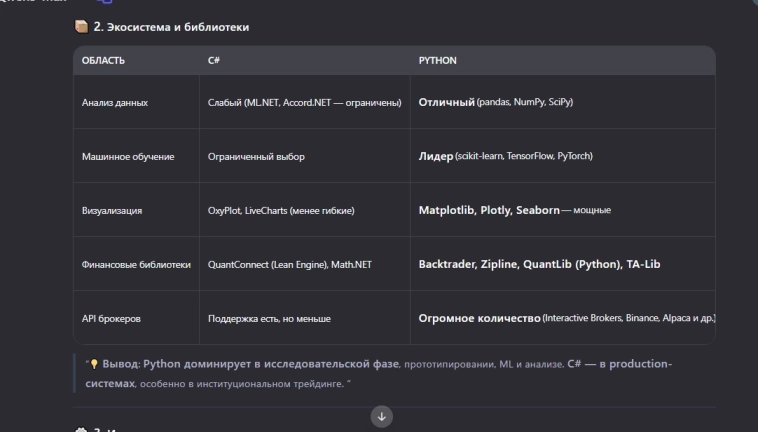Select the "Машинное обучение" row label
Viewport: 758px width, 432px height.
(x=128, y=157)
